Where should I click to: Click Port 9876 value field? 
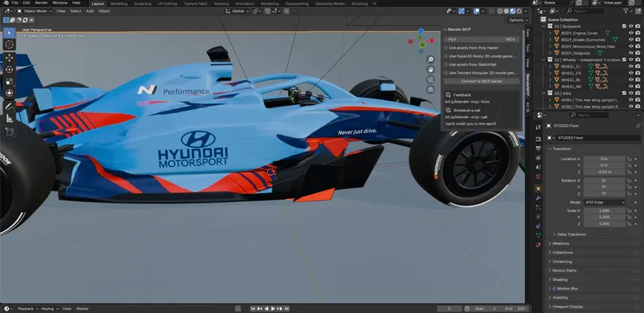pyautogui.click(x=481, y=39)
